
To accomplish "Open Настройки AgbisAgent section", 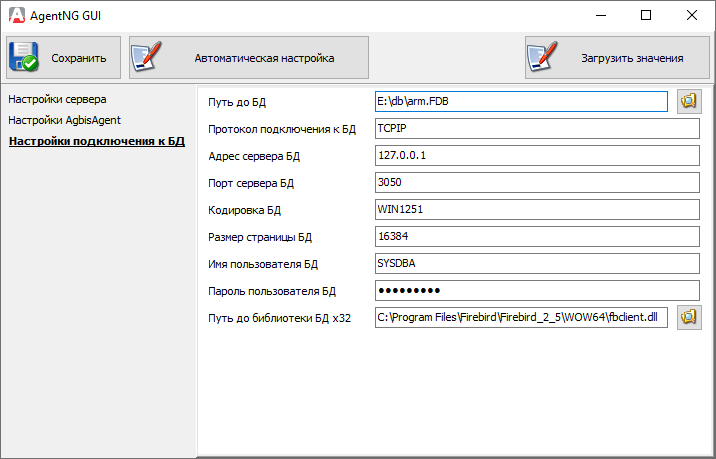I will [64, 120].
